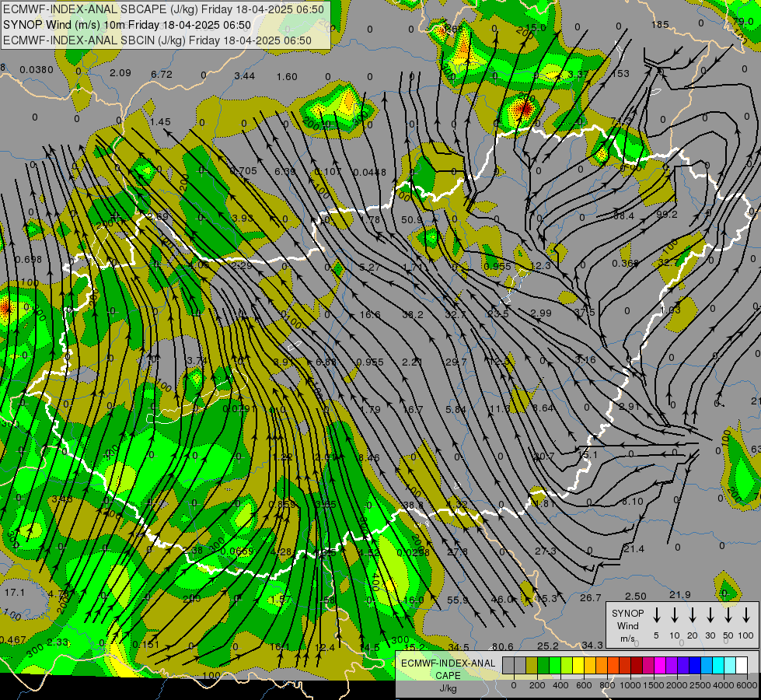Pick the pure blue swatch before 2500
Viewport: 761px width, 700px height.
[x=694, y=665]
